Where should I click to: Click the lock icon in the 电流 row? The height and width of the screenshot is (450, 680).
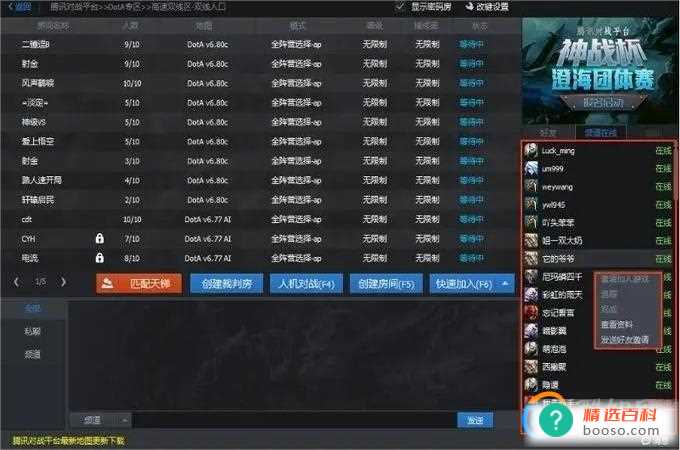(99, 258)
